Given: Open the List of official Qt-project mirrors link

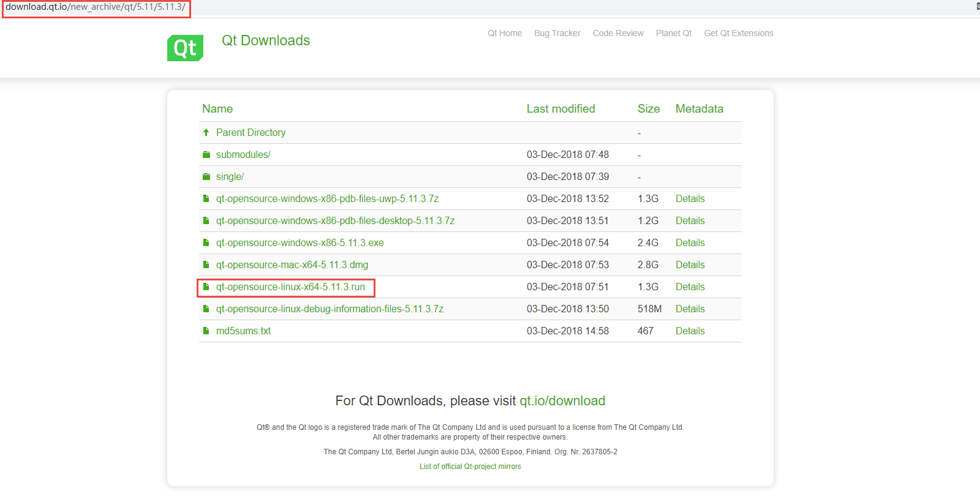Looking at the screenshot, I should pos(470,467).
